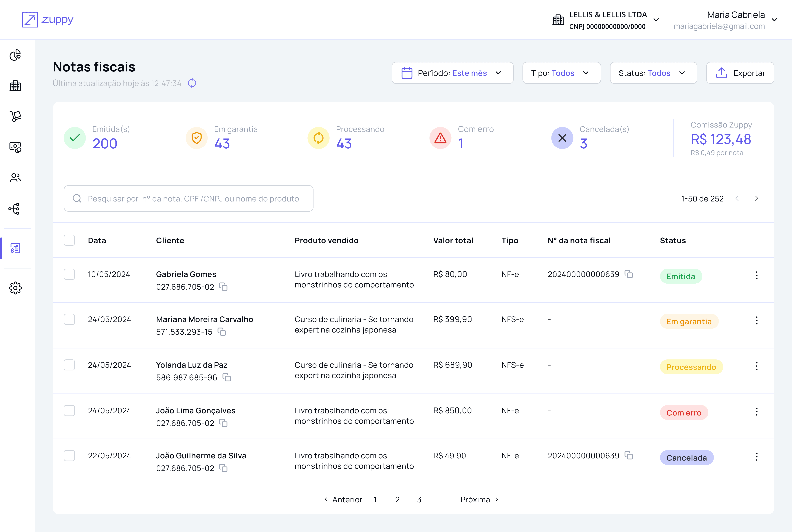Select the João Guilherme da Silva row checkbox
Screen dimensions: 792x532
pyautogui.click(x=69, y=456)
